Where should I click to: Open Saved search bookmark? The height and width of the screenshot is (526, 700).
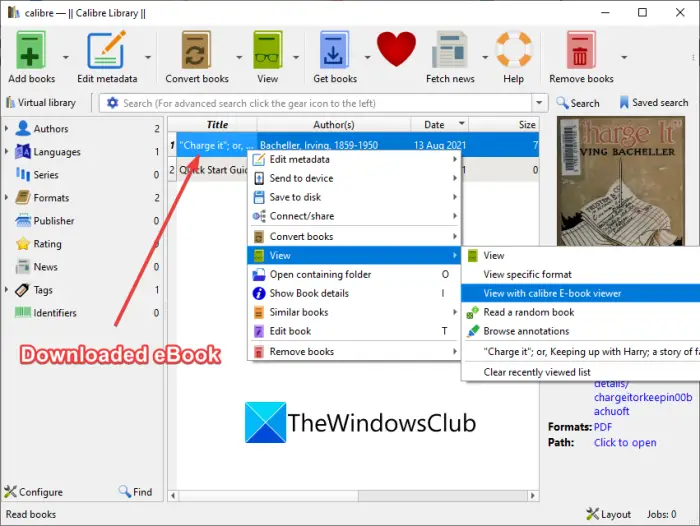(x=654, y=103)
